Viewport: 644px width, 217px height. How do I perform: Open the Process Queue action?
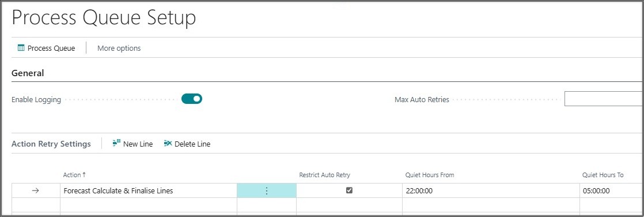click(47, 48)
